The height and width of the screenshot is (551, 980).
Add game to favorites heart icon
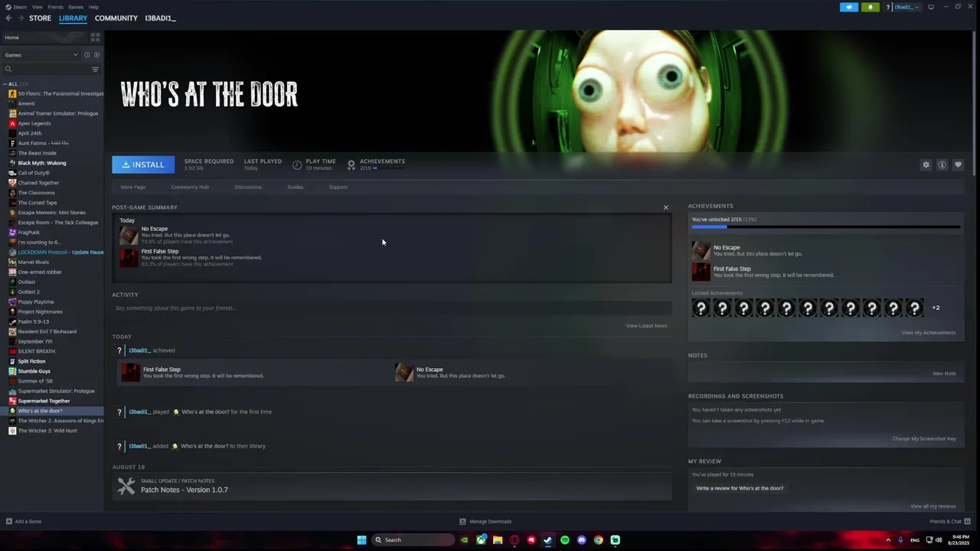coord(958,165)
